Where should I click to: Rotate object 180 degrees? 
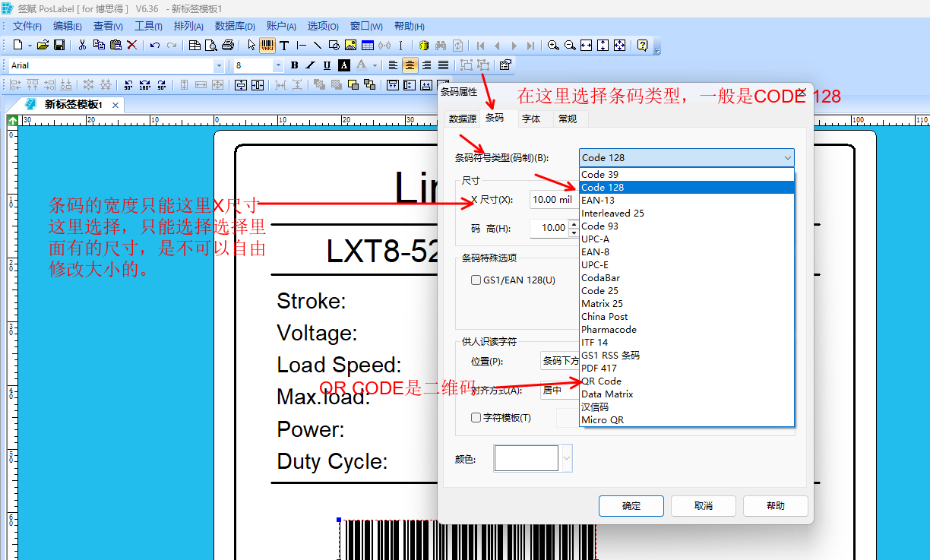pyautogui.click(x=145, y=85)
